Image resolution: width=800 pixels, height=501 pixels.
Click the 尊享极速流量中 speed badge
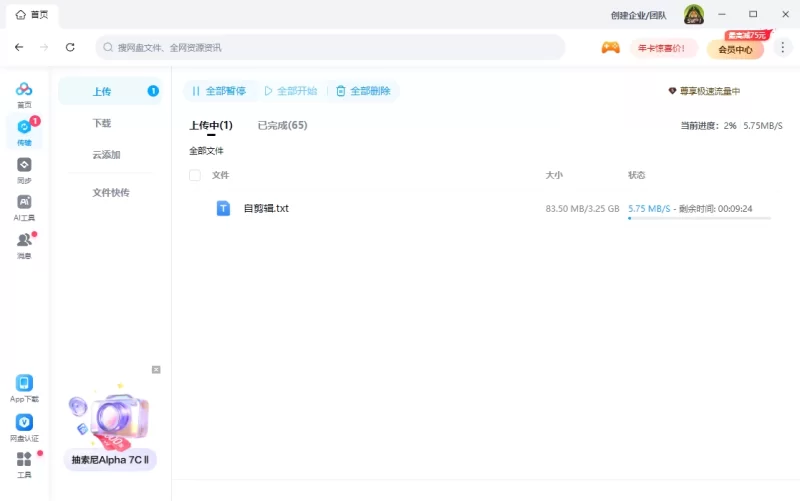coord(704,91)
